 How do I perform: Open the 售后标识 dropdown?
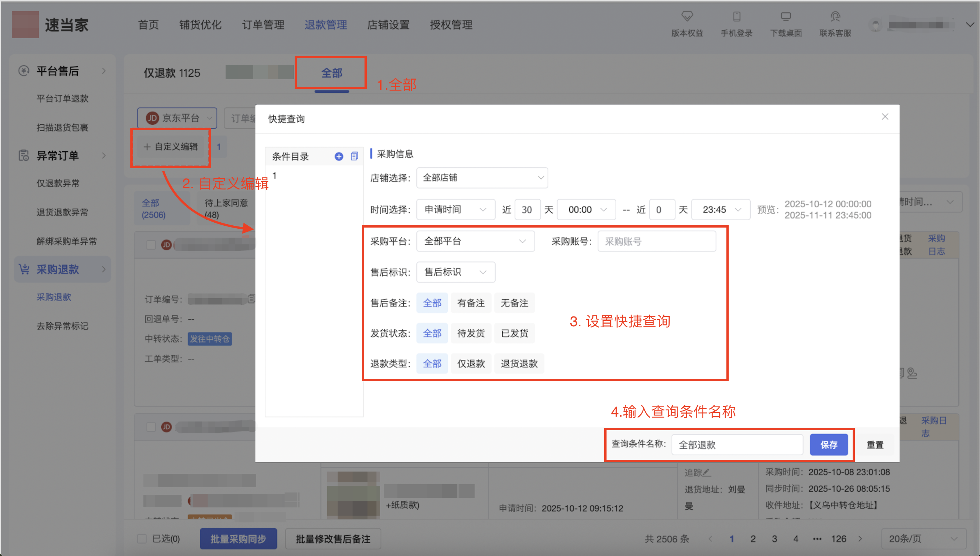pyautogui.click(x=456, y=272)
